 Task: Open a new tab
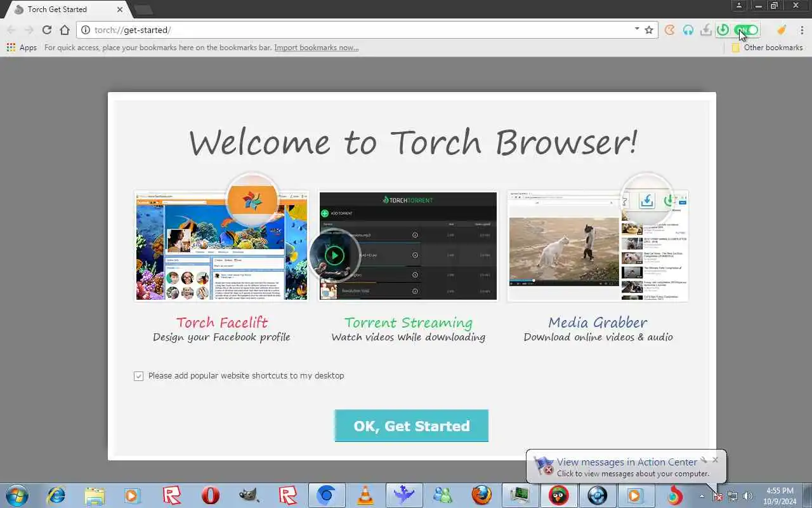143,10
